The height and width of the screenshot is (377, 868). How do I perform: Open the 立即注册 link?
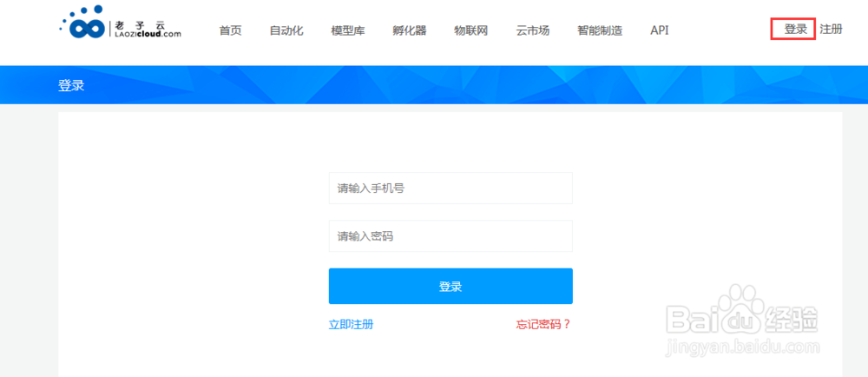tap(351, 324)
